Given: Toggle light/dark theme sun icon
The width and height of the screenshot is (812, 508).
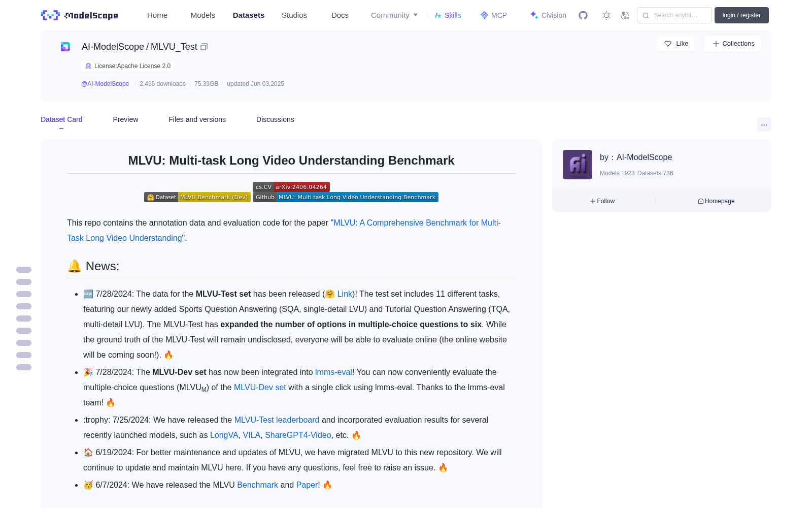Looking at the screenshot, I should pyautogui.click(x=606, y=15).
